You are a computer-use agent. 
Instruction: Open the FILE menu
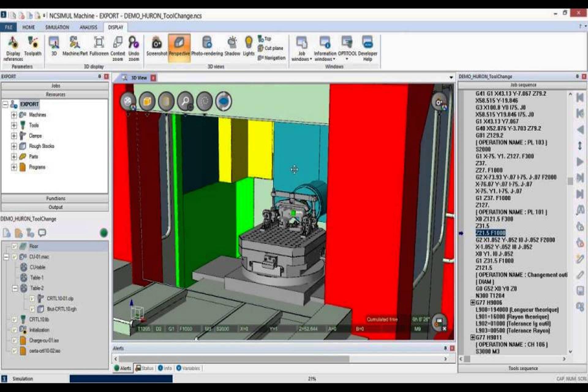coord(9,27)
